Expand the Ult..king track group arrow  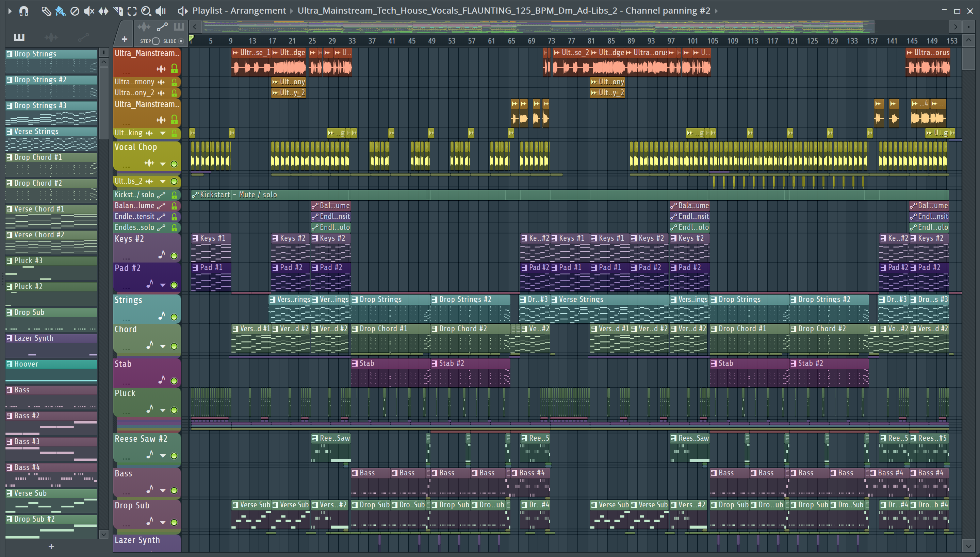(163, 133)
